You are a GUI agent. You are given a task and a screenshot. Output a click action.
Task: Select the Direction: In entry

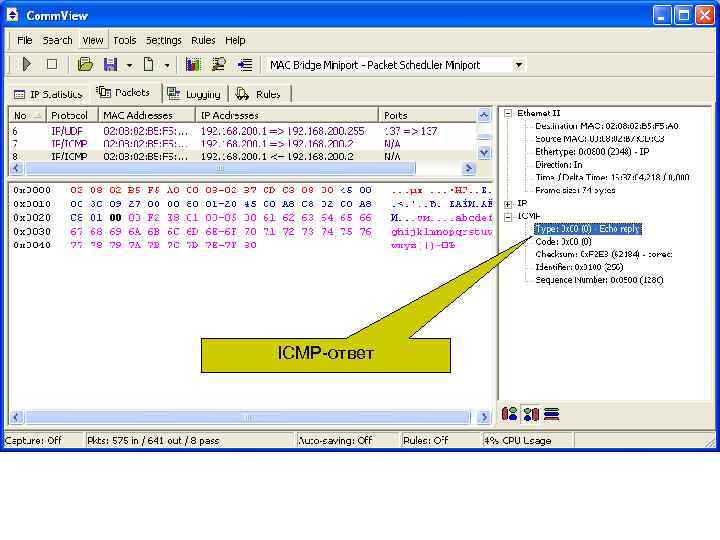pyautogui.click(x=559, y=164)
